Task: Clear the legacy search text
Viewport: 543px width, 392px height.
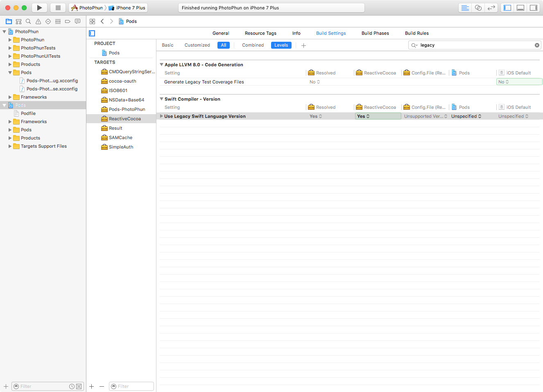Action: (537, 45)
